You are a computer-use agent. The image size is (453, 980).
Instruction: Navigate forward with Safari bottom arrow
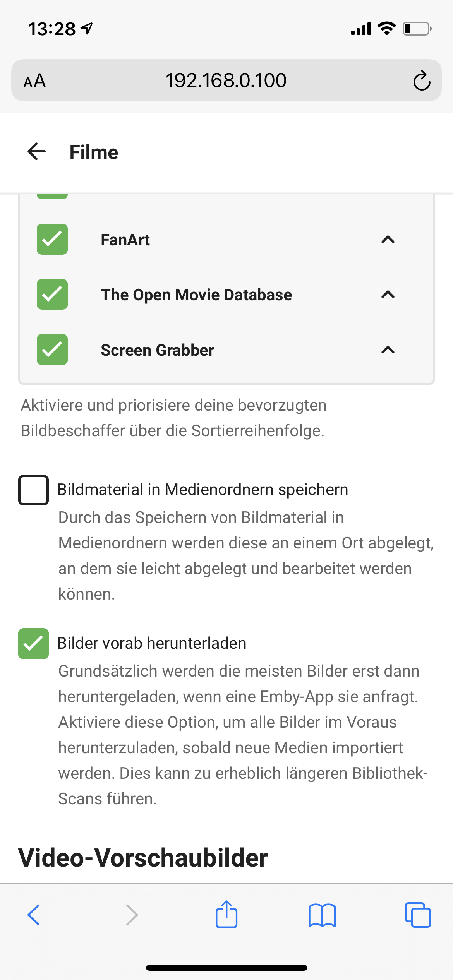tap(132, 915)
